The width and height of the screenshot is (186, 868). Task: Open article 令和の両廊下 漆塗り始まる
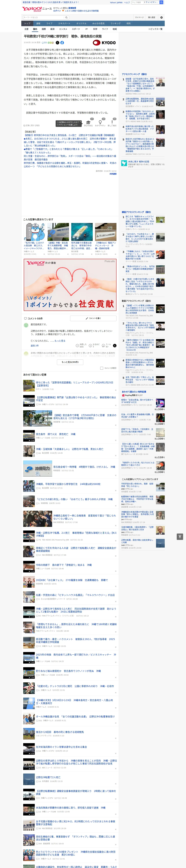click(64, 565)
